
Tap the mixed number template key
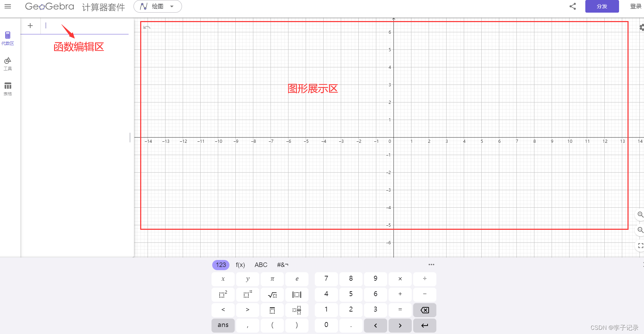click(x=297, y=310)
